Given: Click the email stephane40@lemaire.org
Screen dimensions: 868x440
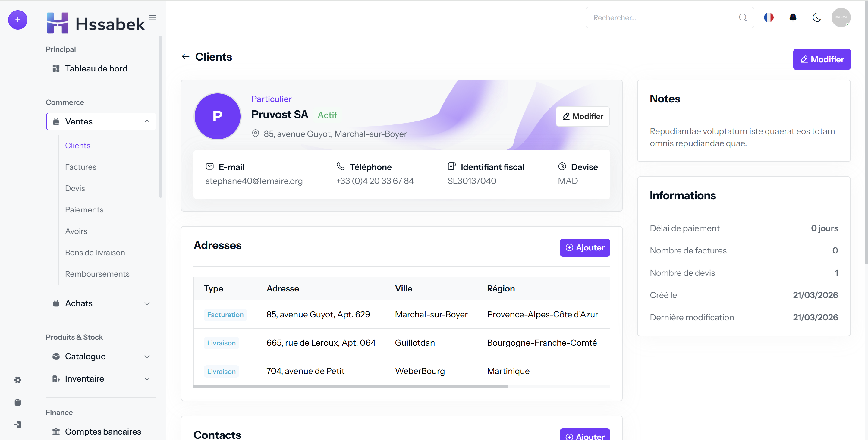Looking at the screenshot, I should 254,181.
